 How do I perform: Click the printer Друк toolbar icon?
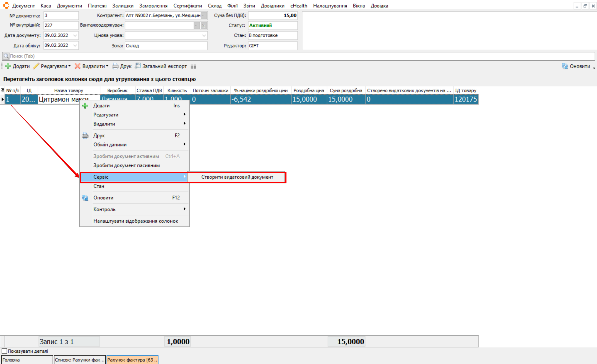115,66
